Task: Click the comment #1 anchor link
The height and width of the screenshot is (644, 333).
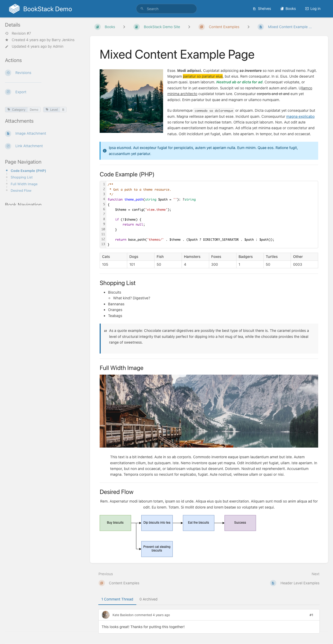Action: pos(311,615)
